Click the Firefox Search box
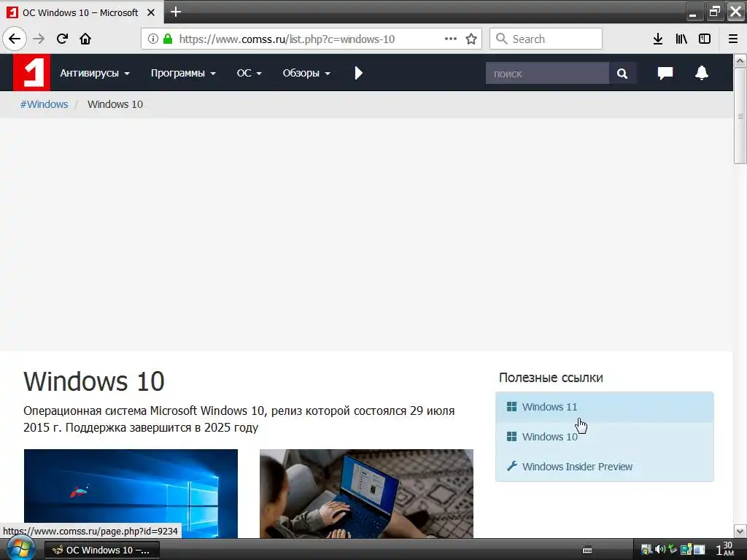The width and height of the screenshot is (747, 560). (546, 39)
